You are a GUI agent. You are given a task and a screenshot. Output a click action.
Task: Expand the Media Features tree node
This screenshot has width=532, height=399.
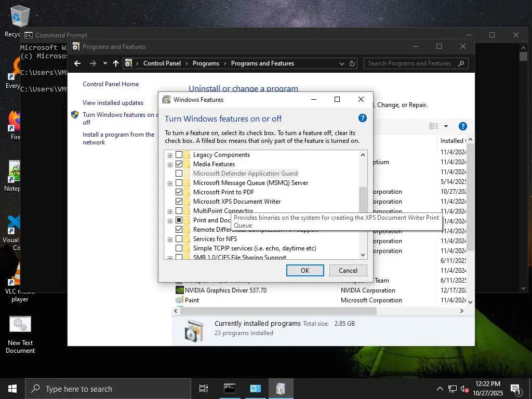pyautogui.click(x=170, y=165)
